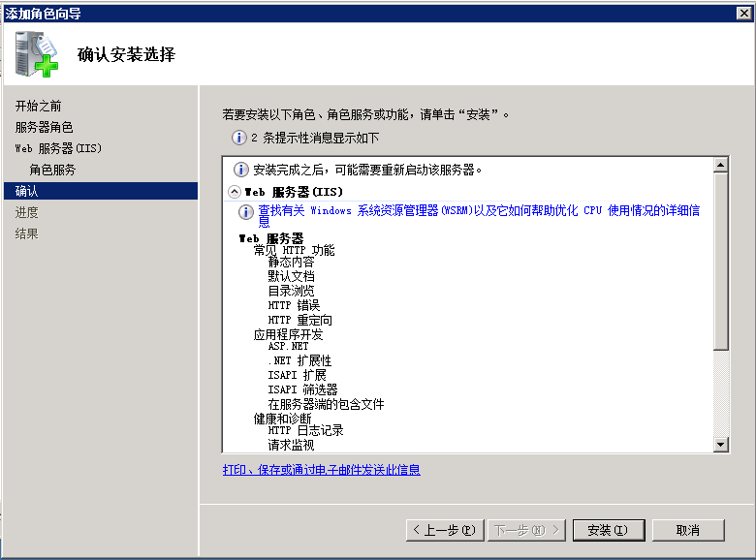Click 应用程序开发 entry

288,334
